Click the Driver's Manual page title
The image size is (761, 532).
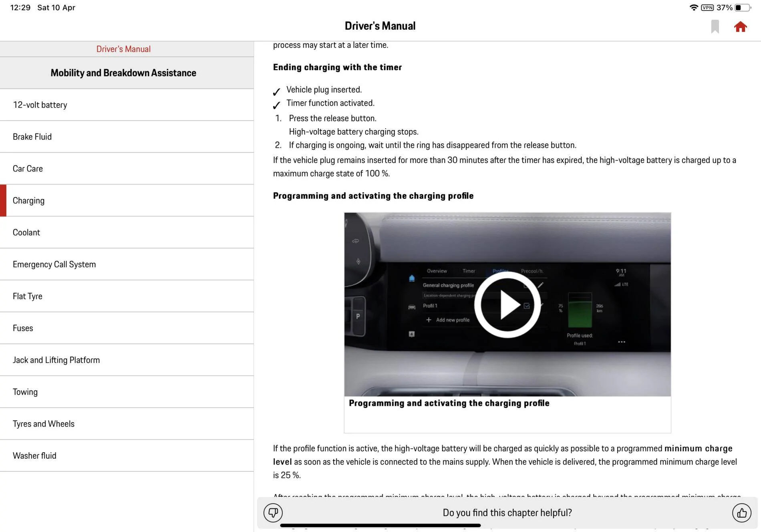[380, 26]
